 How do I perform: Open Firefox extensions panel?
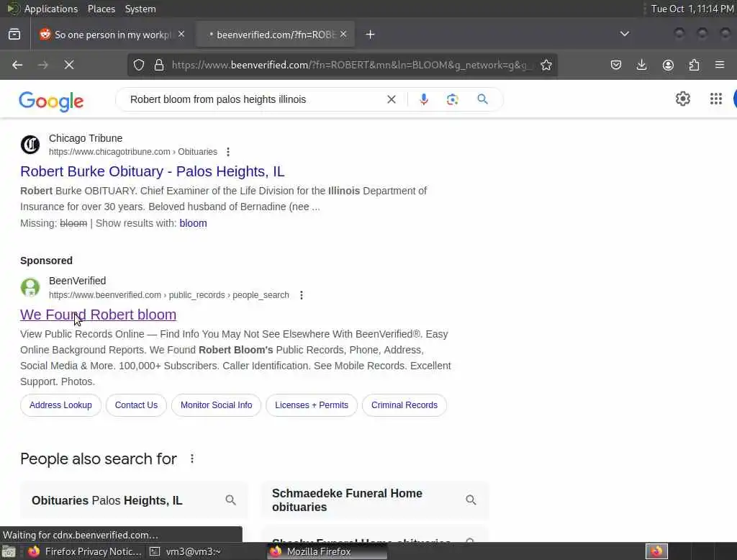[694, 65]
